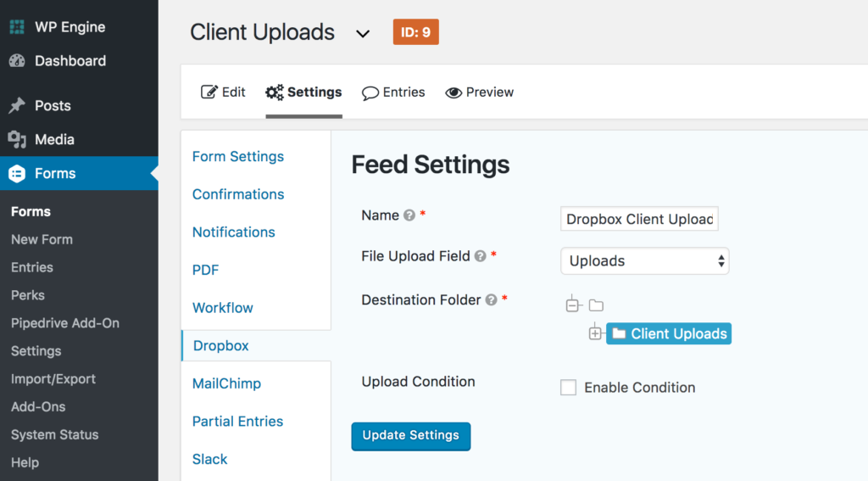Open the Client Uploads form switcher chevron
The width and height of the screenshot is (868, 481).
coord(363,34)
